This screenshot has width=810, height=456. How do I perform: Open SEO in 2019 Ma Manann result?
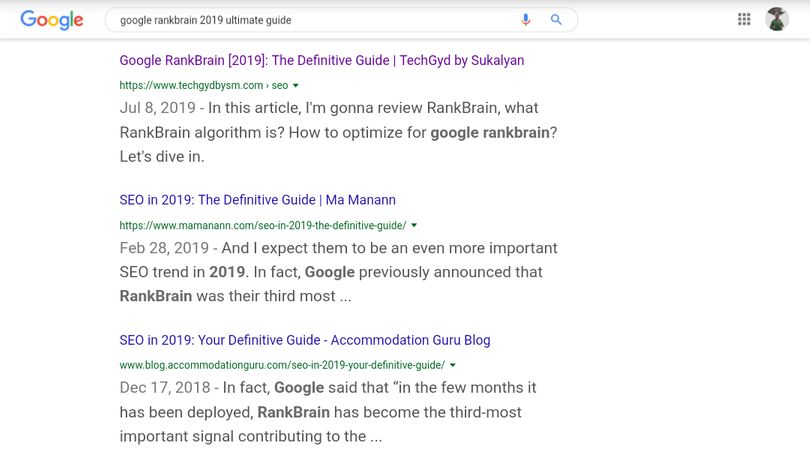(257, 200)
